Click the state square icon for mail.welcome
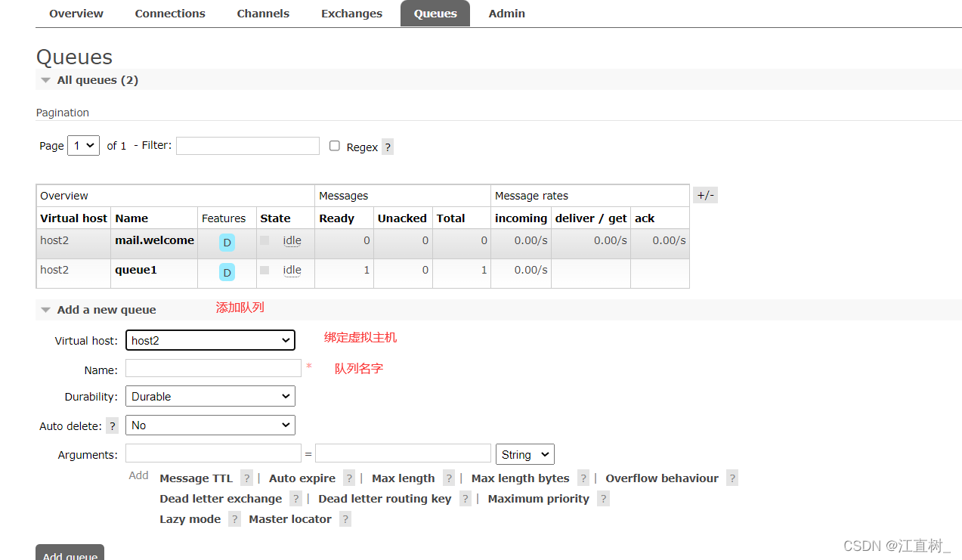The image size is (962, 560). coord(264,240)
